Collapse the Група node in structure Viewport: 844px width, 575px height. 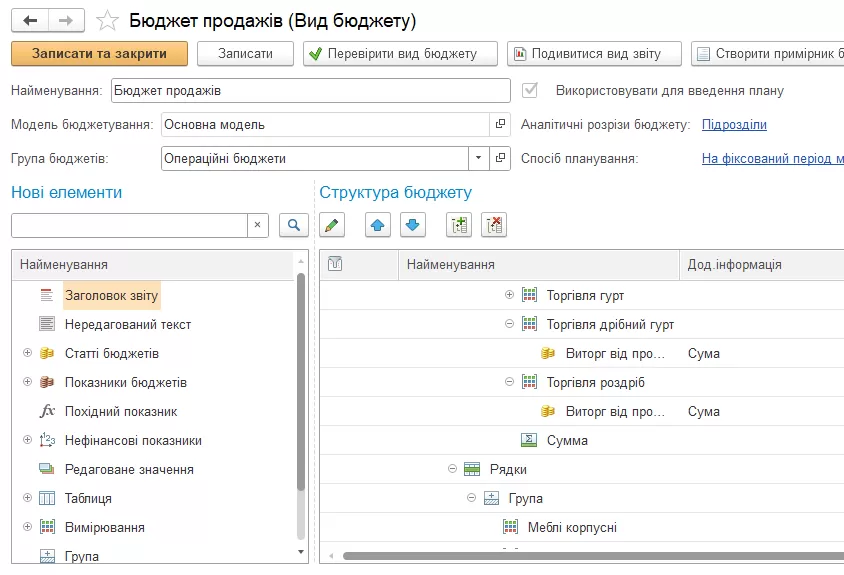coord(472,498)
